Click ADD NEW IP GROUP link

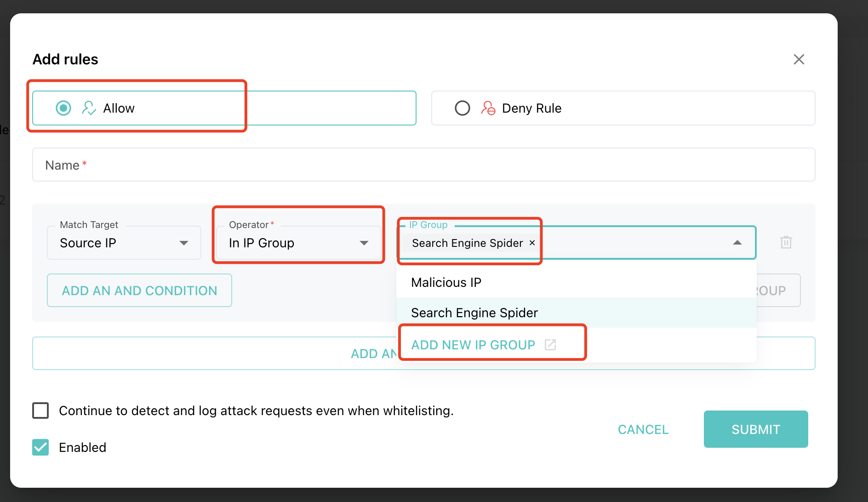(x=473, y=345)
